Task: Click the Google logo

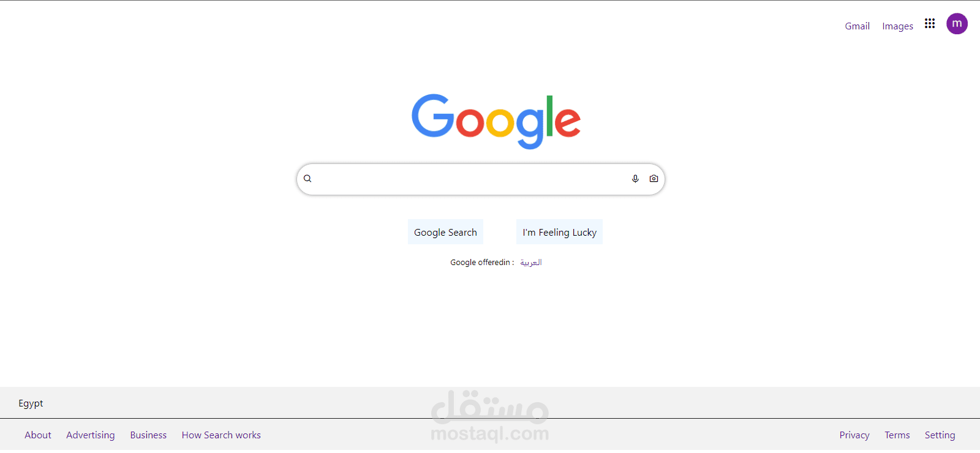Action: [496, 121]
